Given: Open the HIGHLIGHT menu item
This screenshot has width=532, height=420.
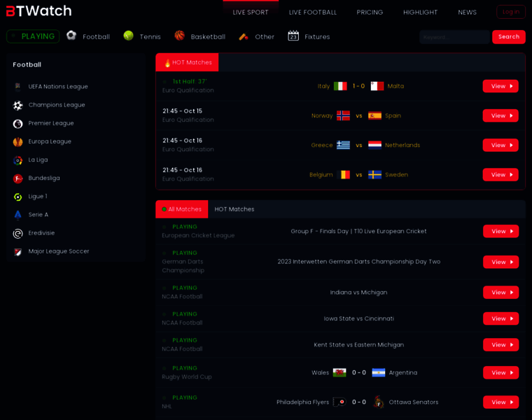Looking at the screenshot, I should coord(420,12).
